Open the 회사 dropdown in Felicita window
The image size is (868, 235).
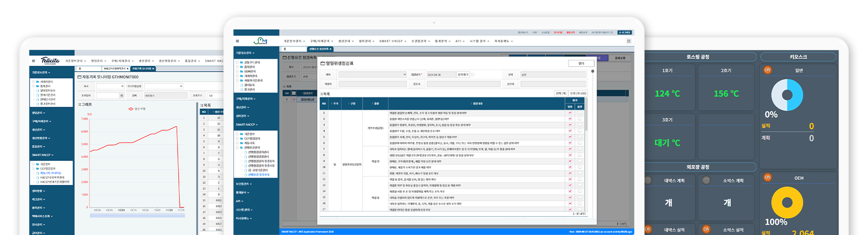110,86
